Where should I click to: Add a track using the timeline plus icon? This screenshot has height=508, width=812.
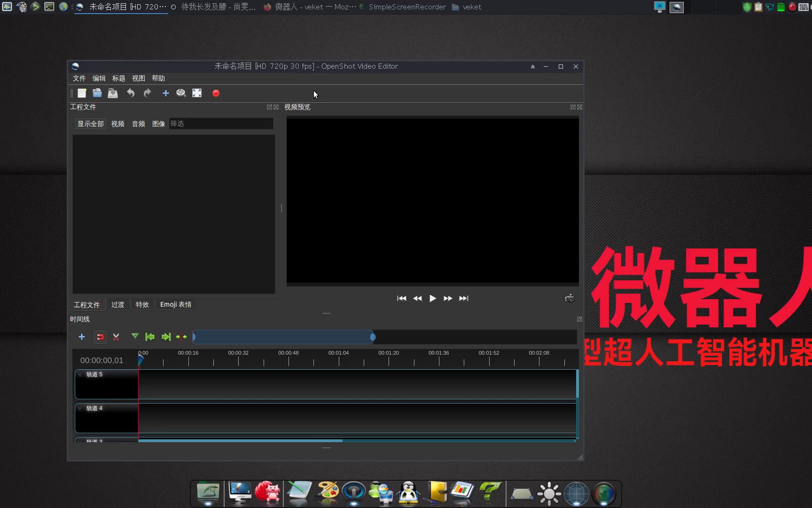click(x=82, y=337)
